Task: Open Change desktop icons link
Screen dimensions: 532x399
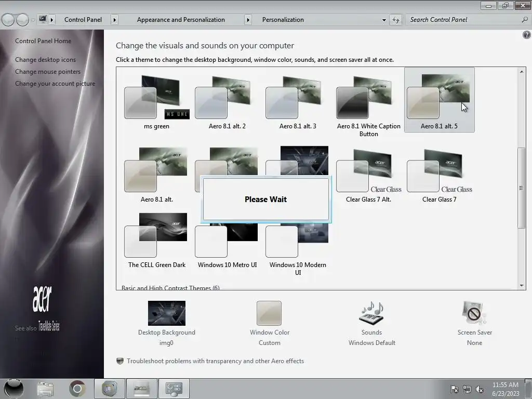Action: [46, 60]
